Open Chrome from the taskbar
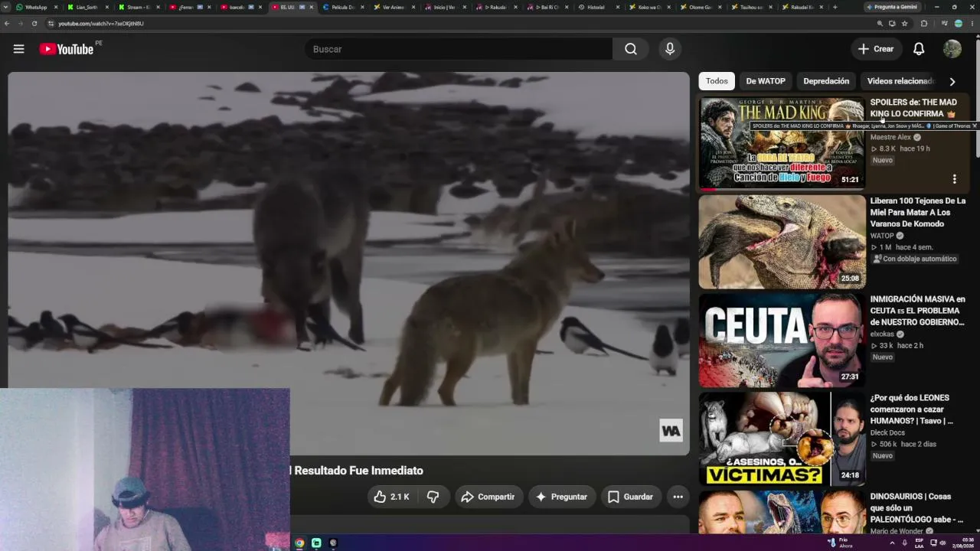The image size is (980, 551). (x=299, y=543)
